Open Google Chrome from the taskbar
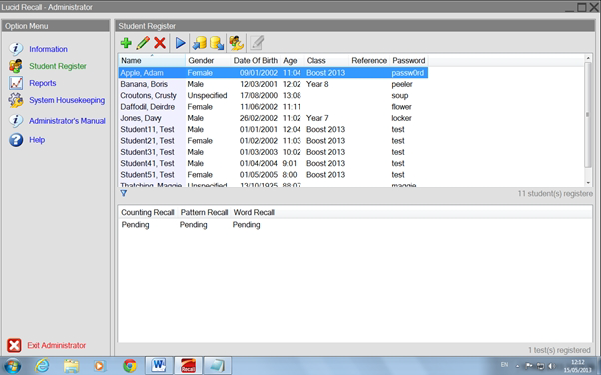Viewport: 601px width, 375px height. coord(130,365)
